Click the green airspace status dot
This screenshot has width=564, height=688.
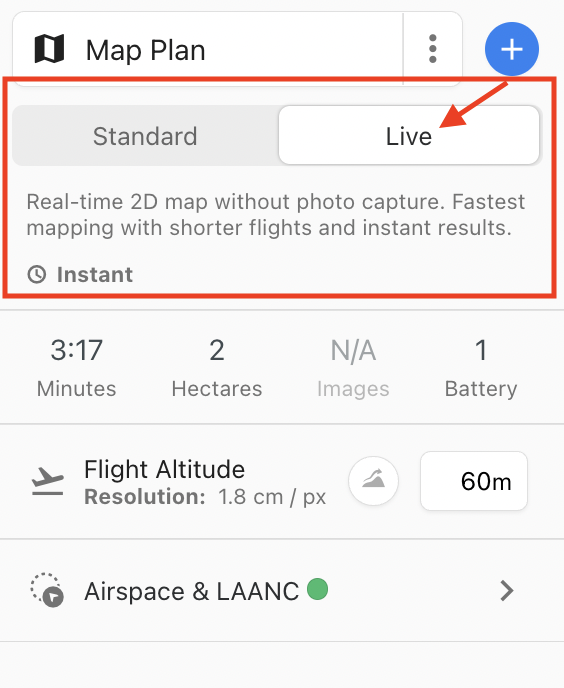pyautogui.click(x=317, y=589)
